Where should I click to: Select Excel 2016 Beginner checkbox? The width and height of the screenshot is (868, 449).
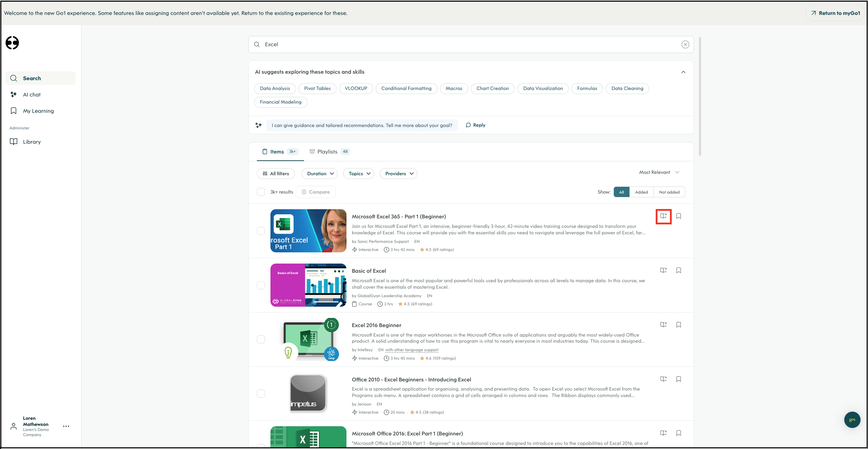[x=261, y=339]
